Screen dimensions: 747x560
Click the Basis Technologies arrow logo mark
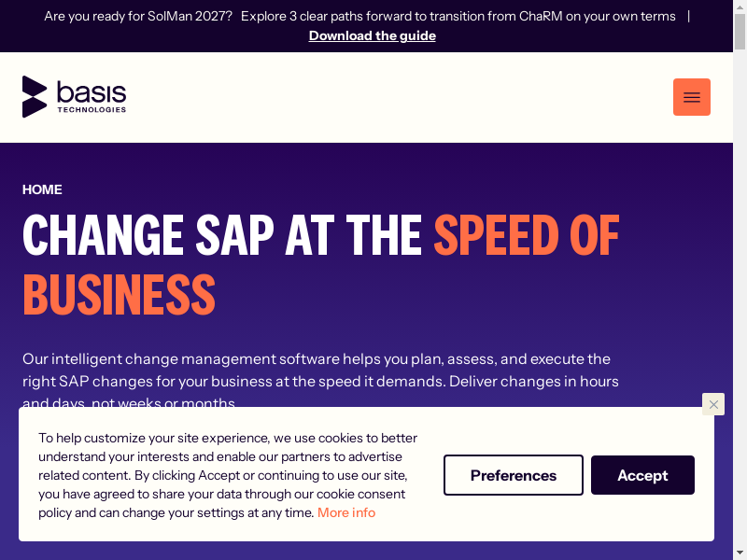[x=35, y=96]
